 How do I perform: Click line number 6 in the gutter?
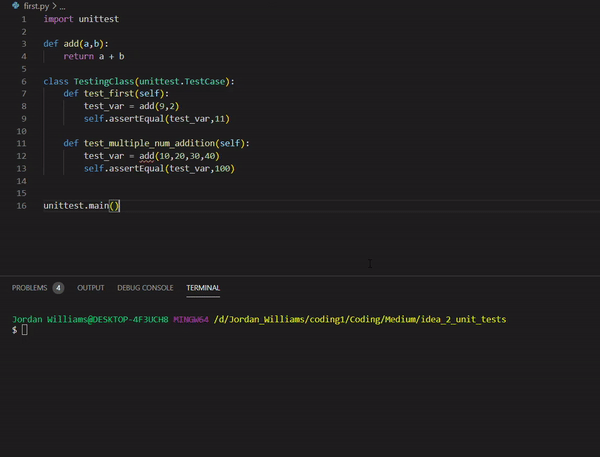pos(24,82)
